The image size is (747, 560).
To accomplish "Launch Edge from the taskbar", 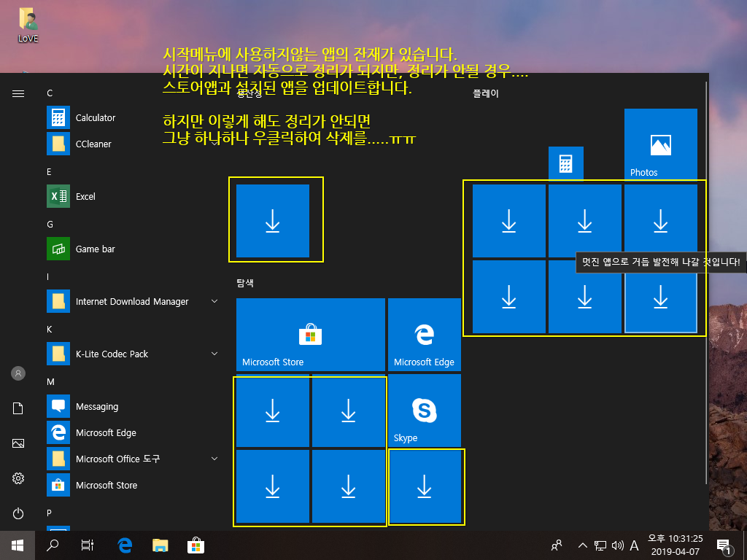I will pyautogui.click(x=125, y=545).
